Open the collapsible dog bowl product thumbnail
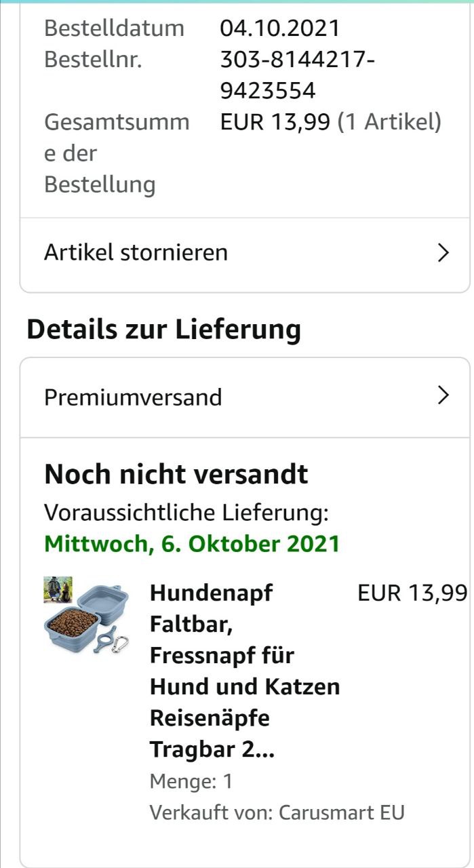 pyautogui.click(x=86, y=616)
